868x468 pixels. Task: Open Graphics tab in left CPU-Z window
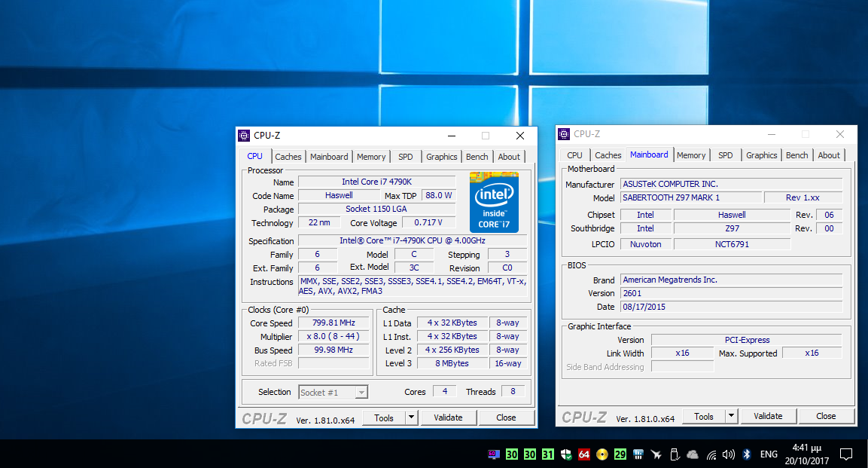coord(441,157)
